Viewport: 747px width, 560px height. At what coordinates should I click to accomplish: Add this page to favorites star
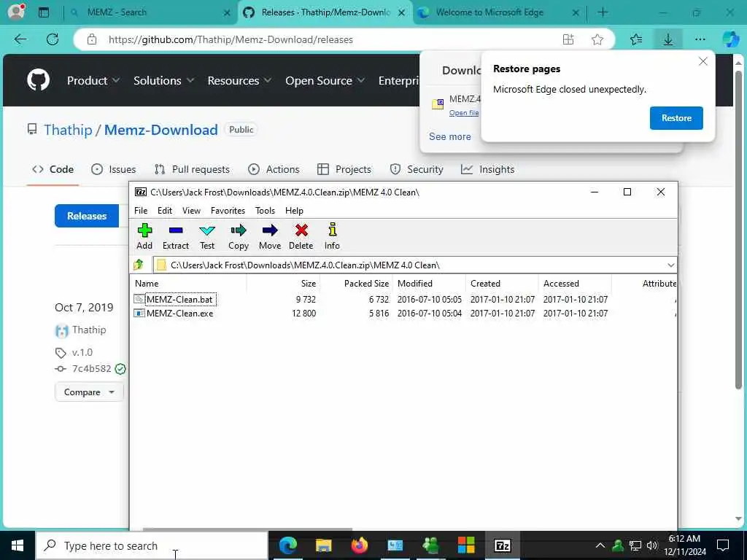pyautogui.click(x=597, y=39)
